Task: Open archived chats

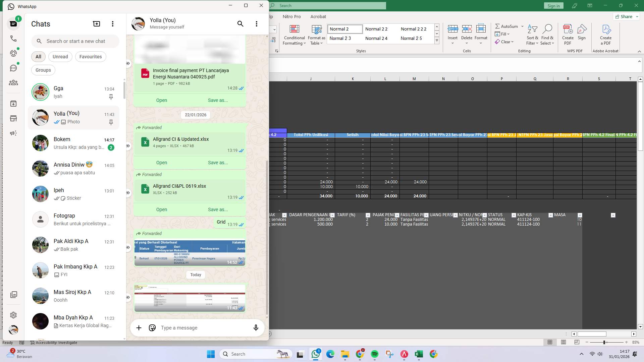Action: tap(13, 104)
